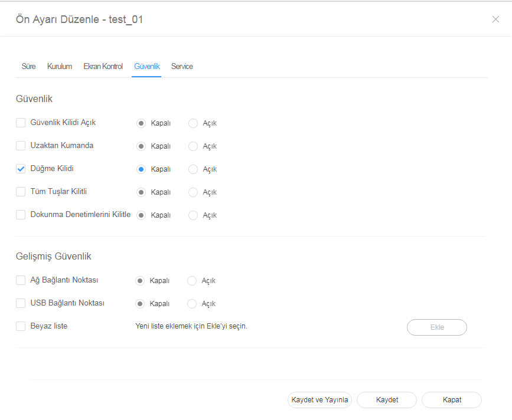Enable the Güvenlik Kilidi Açık checkbox
Screen dimensions: 512x420
[x=21, y=123]
